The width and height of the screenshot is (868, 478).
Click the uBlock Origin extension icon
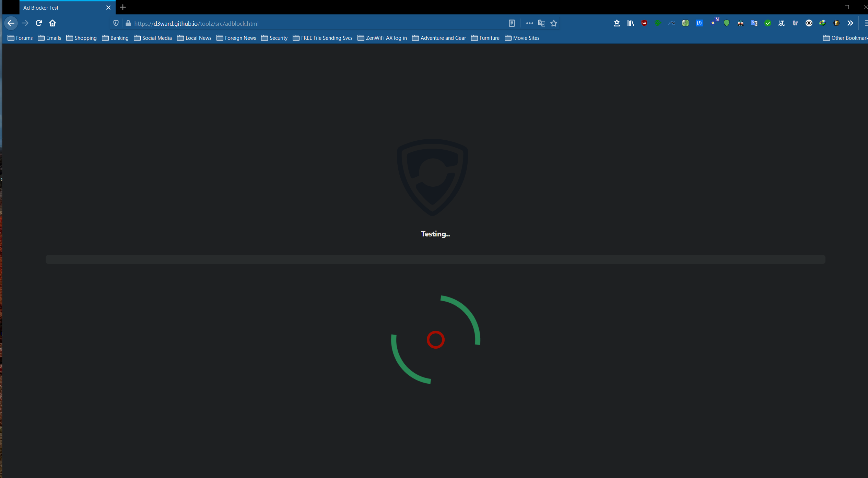[x=644, y=23]
